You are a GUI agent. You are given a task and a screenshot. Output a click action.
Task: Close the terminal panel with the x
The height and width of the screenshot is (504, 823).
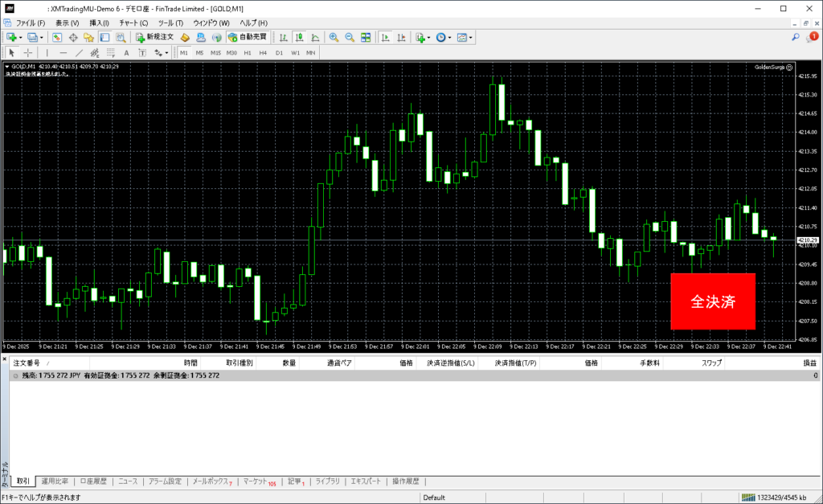point(4,359)
